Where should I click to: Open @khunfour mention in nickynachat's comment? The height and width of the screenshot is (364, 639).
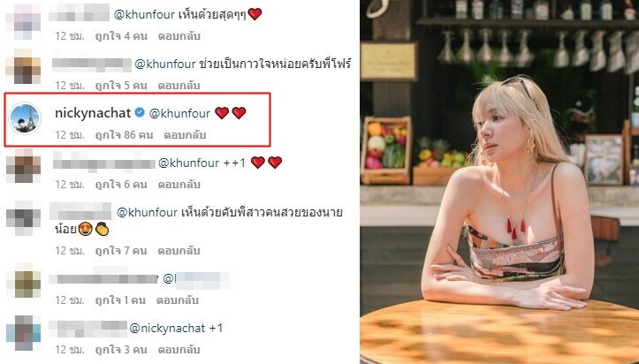coord(179,113)
